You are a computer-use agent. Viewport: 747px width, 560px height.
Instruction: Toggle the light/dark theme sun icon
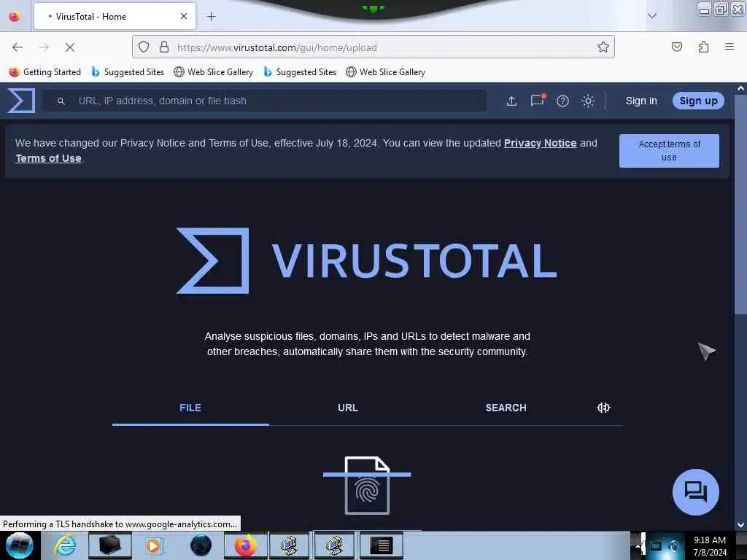click(x=589, y=101)
